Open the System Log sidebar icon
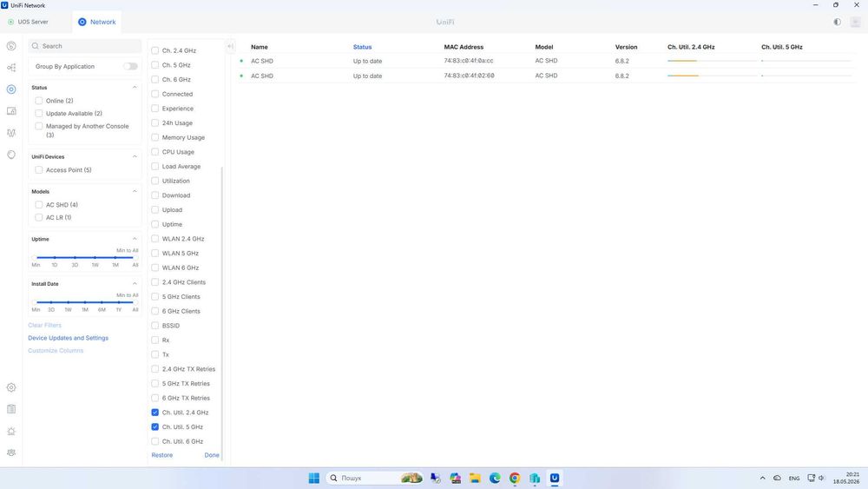Image resolution: width=868 pixels, height=489 pixels. coord(11,409)
